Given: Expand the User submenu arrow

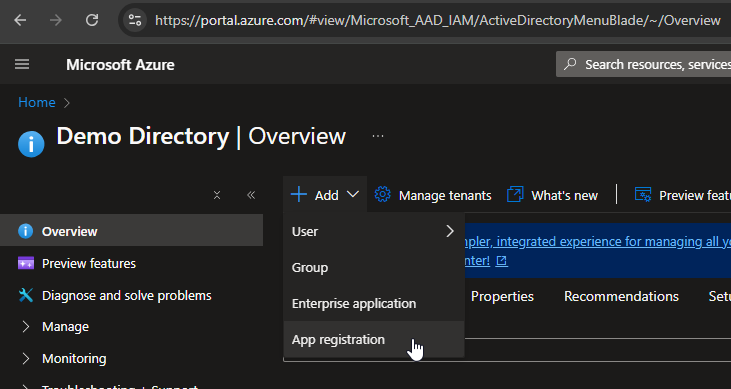Looking at the screenshot, I should click(x=450, y=231).
